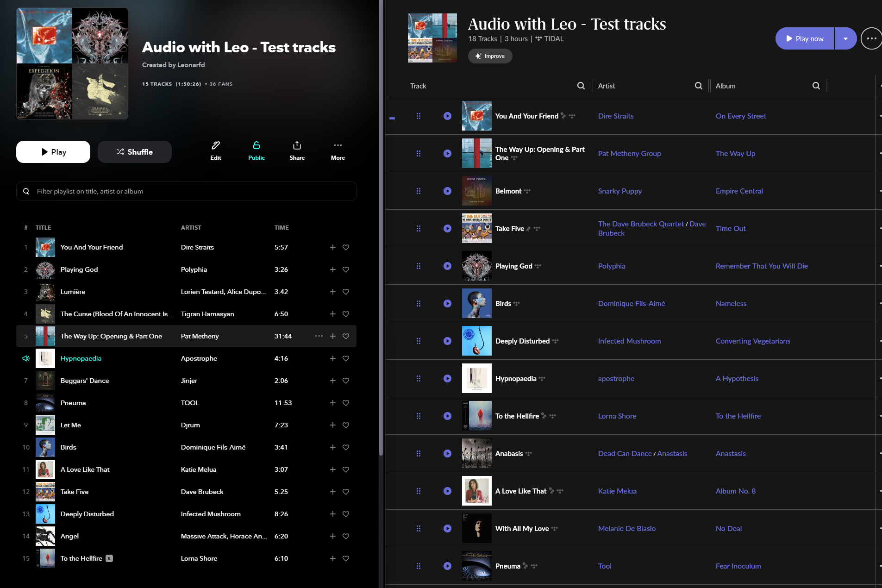Add The Way Up to playlist (plus)
This screenshot has height=588, width=882.
click(x=333, y=336)
